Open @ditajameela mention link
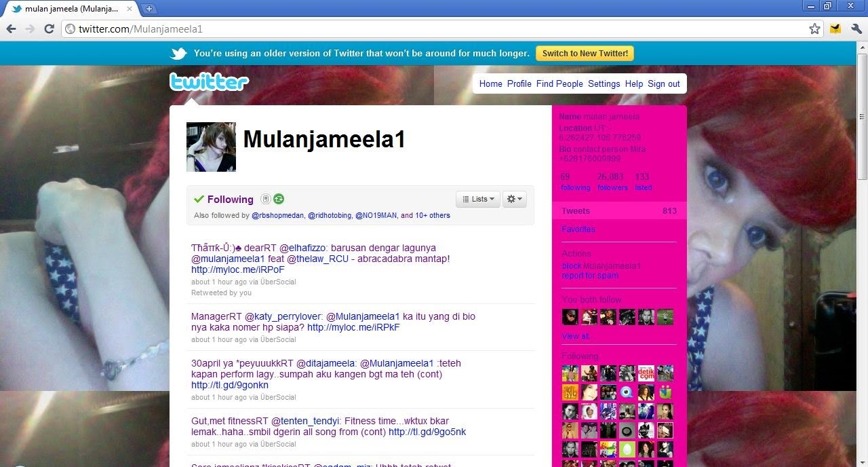This screenshot has height=467, width=868. (326, 363)
